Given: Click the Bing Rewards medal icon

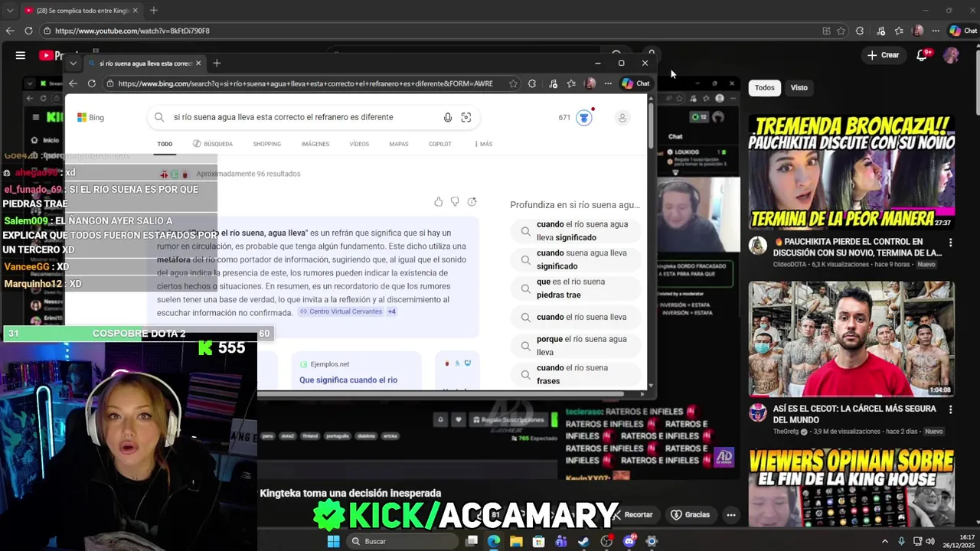Looking at the screenshot, I should coord(584,118).
